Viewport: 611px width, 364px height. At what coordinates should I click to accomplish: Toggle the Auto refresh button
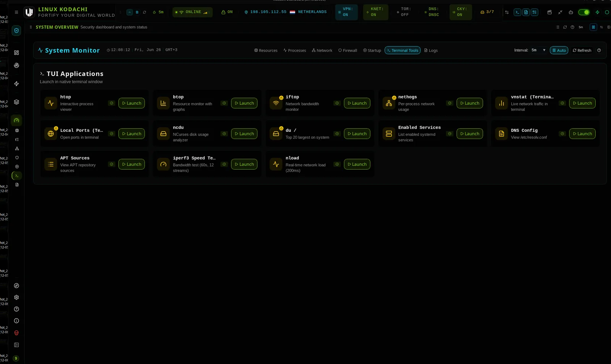point(559,50)
